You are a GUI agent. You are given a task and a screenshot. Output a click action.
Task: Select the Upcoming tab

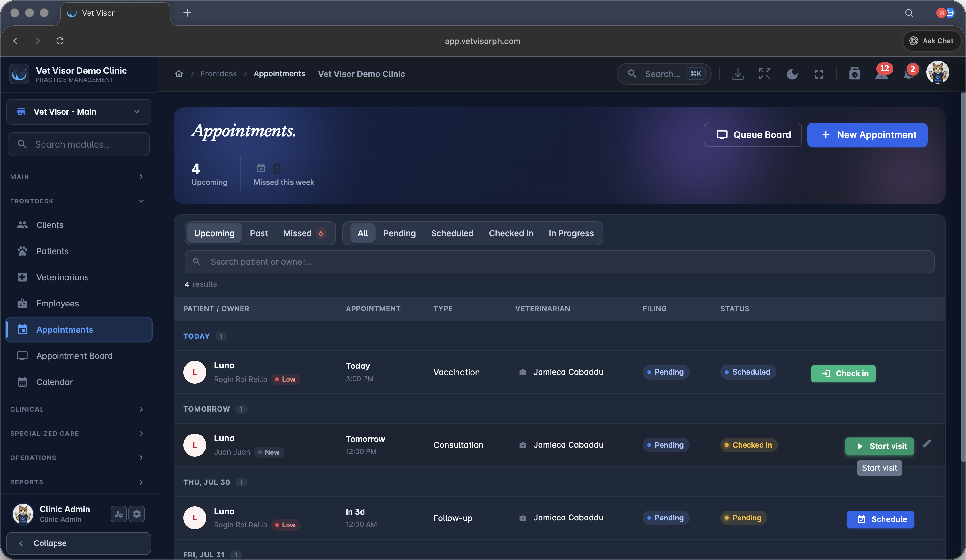[x=214, y=233]
